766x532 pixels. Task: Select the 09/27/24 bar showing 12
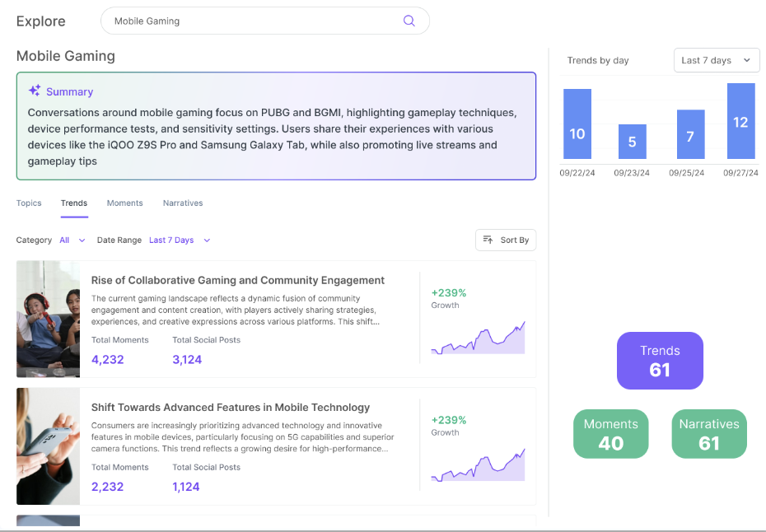click(740, 121)
